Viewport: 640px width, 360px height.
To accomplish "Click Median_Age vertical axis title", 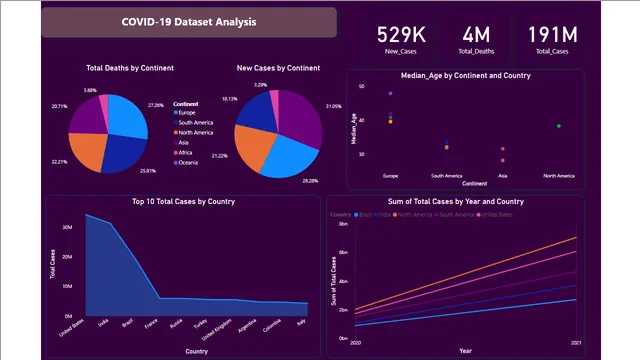I will pyautogui.click(x=354, y=129).
